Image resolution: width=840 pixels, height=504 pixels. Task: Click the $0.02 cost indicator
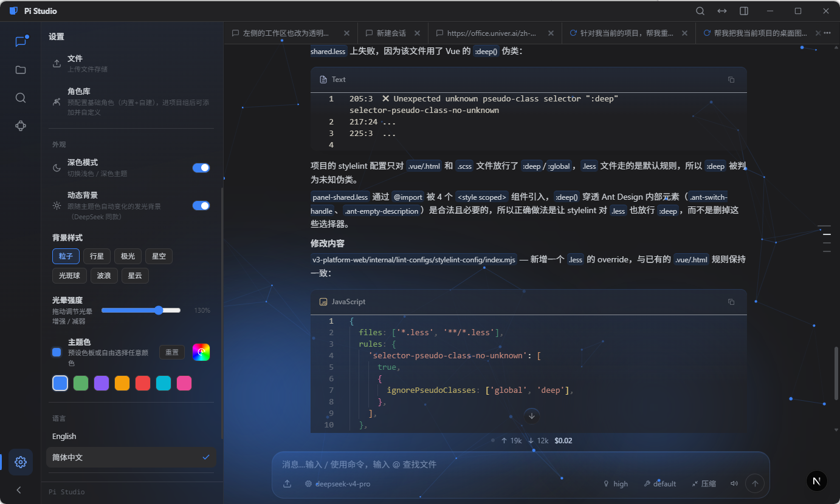(x=563, y=441)
